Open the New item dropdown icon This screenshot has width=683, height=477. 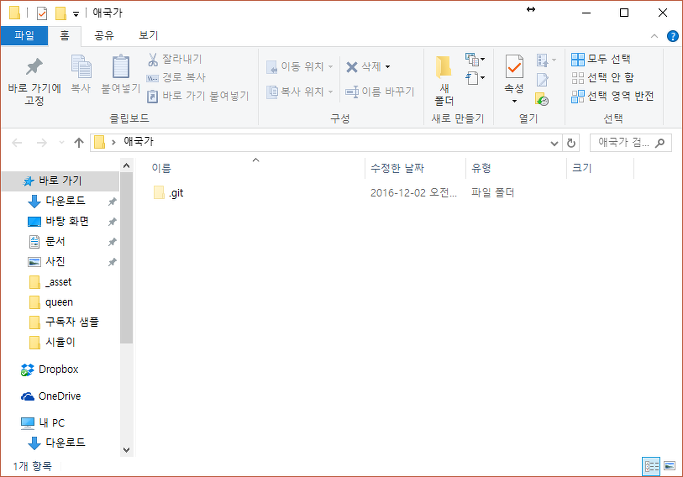[475, 59]
